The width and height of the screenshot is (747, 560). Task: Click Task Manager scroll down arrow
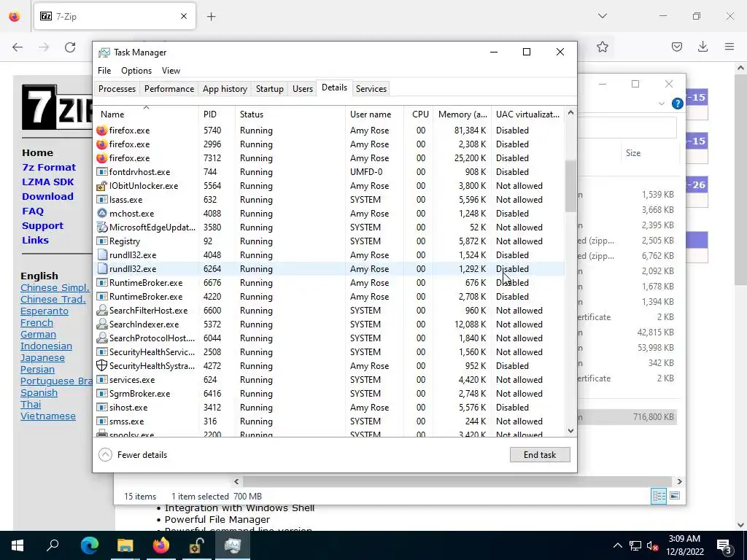(x=570, y=431)
